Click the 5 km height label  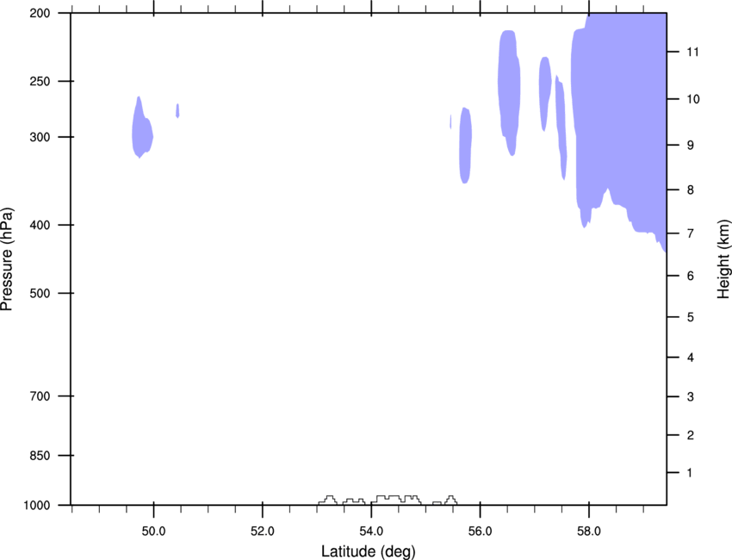click(691, 318)
